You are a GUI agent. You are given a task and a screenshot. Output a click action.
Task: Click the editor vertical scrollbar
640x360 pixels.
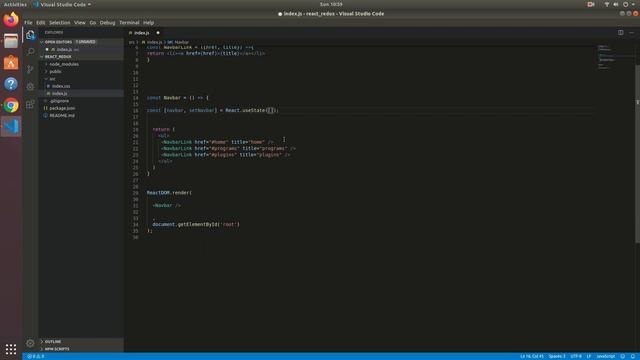pos(637,153)
